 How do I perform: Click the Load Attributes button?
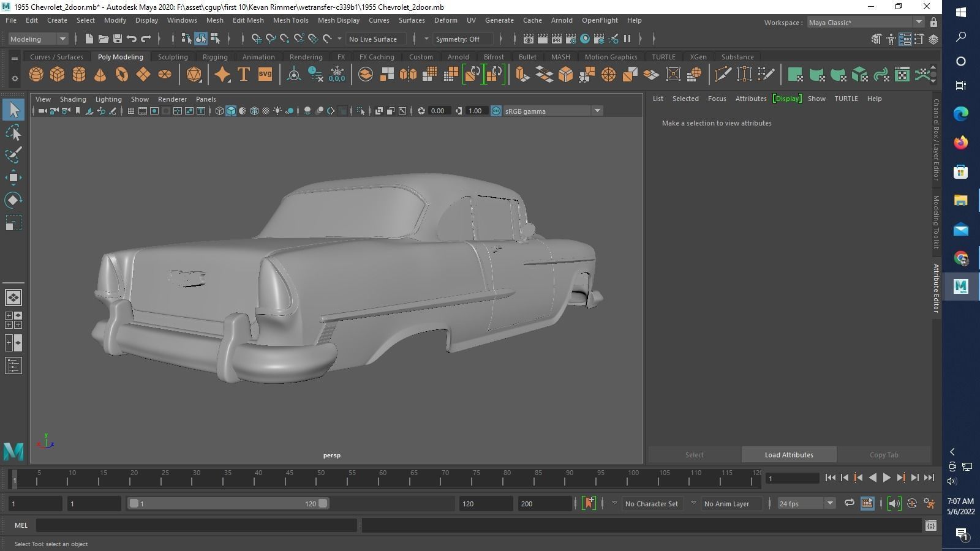click(x=789, y=454)
